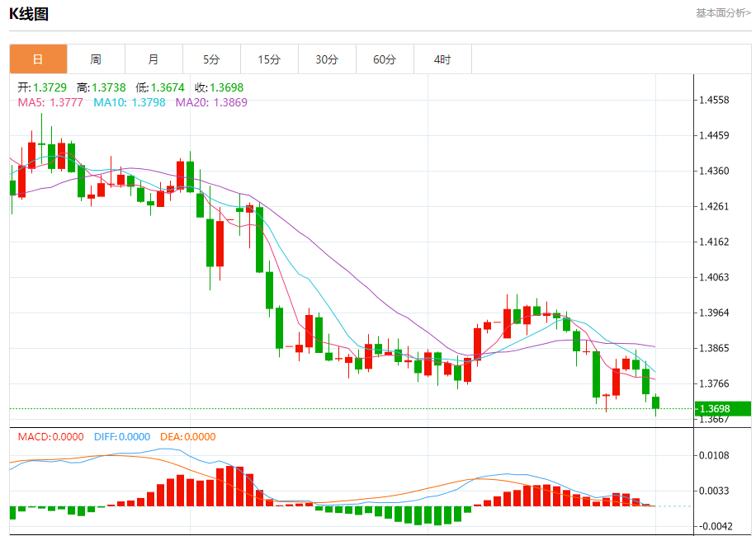Open the 15分 interval tab
This screenshot has height=536, width=756.
pyautogui.click(x=270, y=59)
